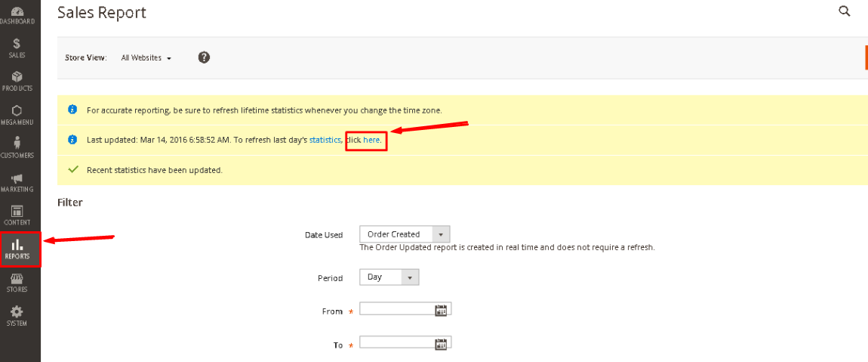Open the Marketing megaphone icon menu
Image resolution: width=868 pixels, height=362 pixels.
[17, 182]
